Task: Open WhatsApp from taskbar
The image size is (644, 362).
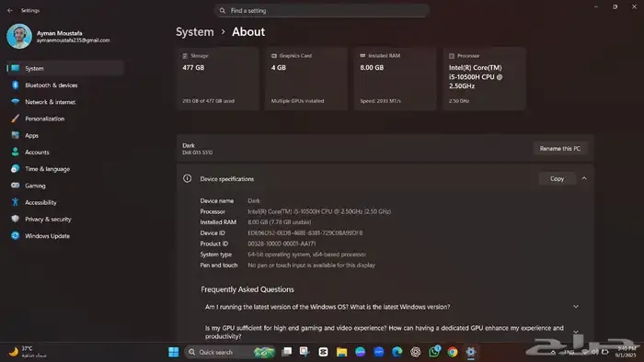Action: click(x=434, y=352)
